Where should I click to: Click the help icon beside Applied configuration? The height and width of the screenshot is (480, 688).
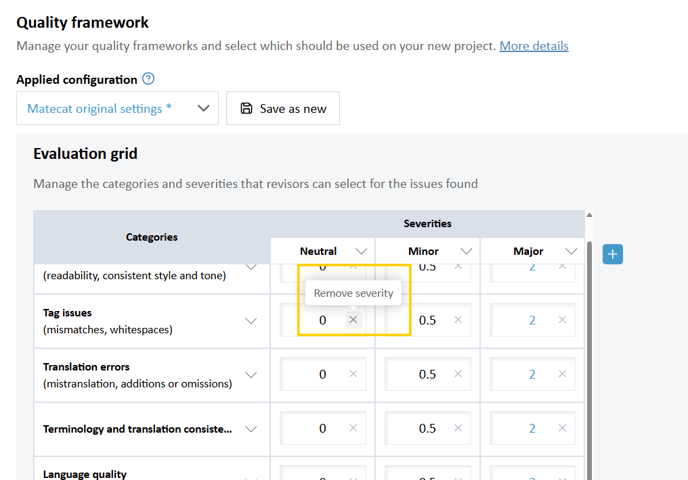pyautogui.click(x=148, y=79)
